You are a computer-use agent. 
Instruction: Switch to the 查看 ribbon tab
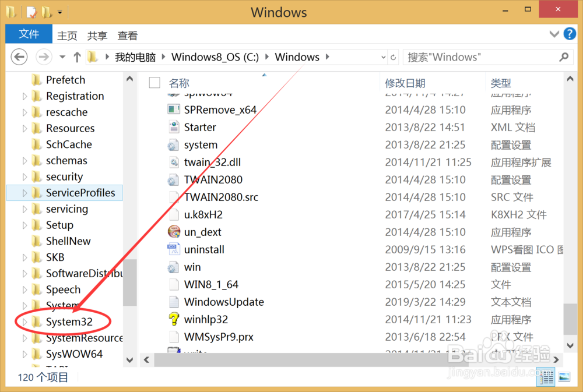point(128,36)
